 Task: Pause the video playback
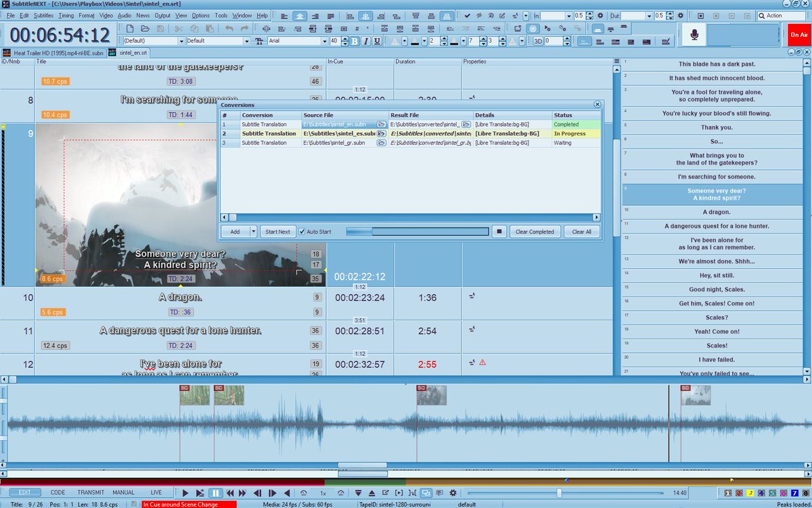point(215,492)
